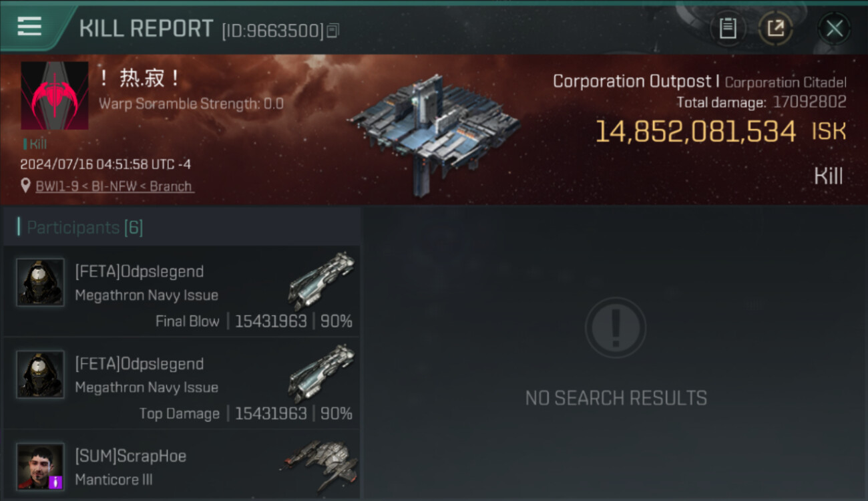868x501 pixels.
Task: Open the hamburger menu
Action: (29, 27)
